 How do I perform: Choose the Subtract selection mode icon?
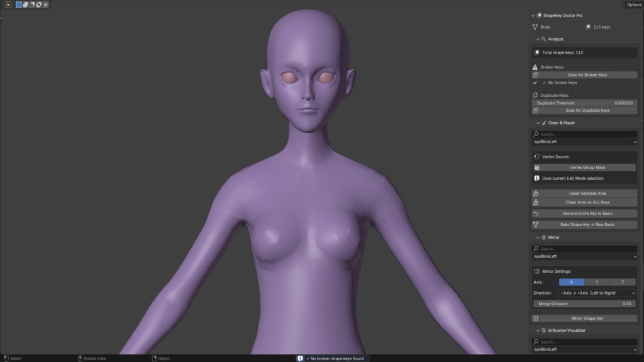tap(32, 4)
